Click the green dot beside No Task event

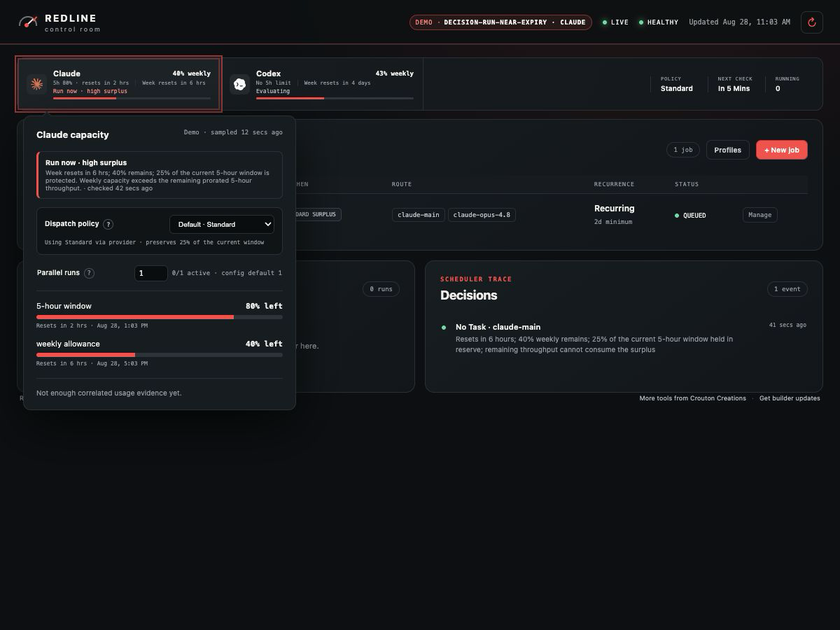[x=444, y=327]
